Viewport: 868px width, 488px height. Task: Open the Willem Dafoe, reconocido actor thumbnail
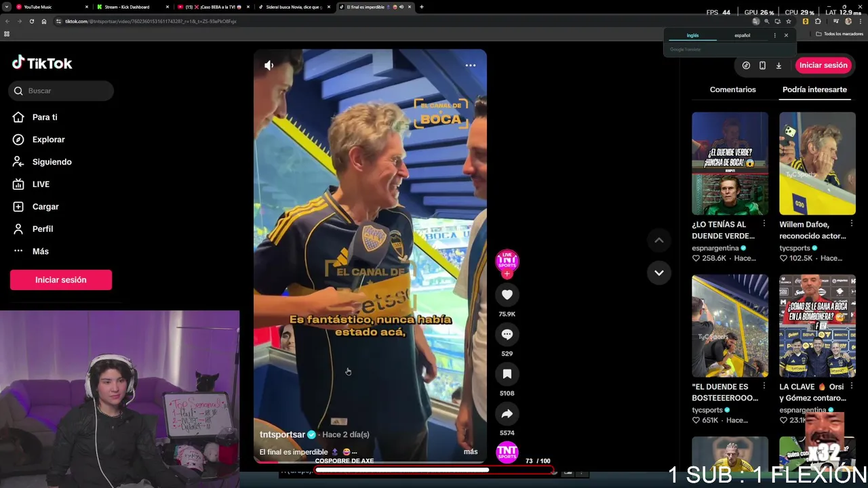pos(817,163)
